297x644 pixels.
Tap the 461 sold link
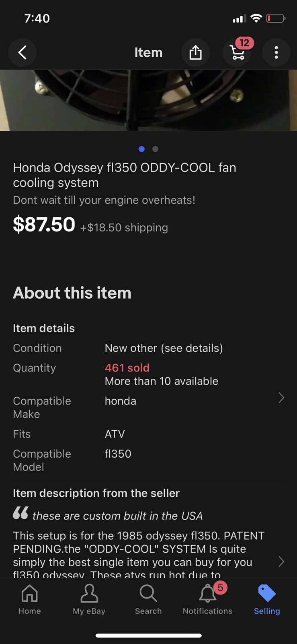pos(127,367)
